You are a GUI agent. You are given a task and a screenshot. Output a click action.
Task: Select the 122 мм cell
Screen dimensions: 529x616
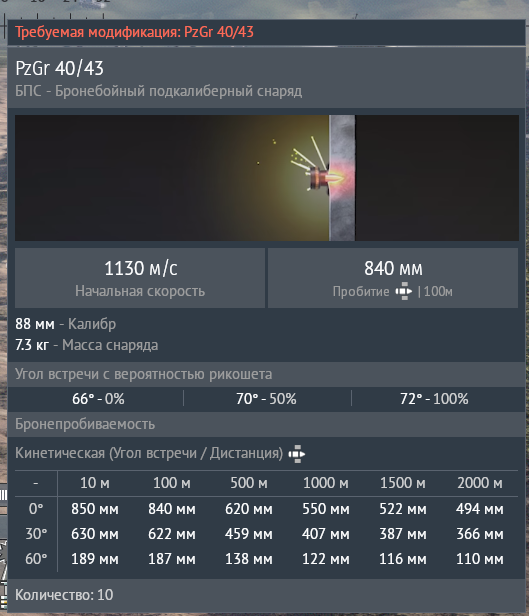click(x=326, y=559)
